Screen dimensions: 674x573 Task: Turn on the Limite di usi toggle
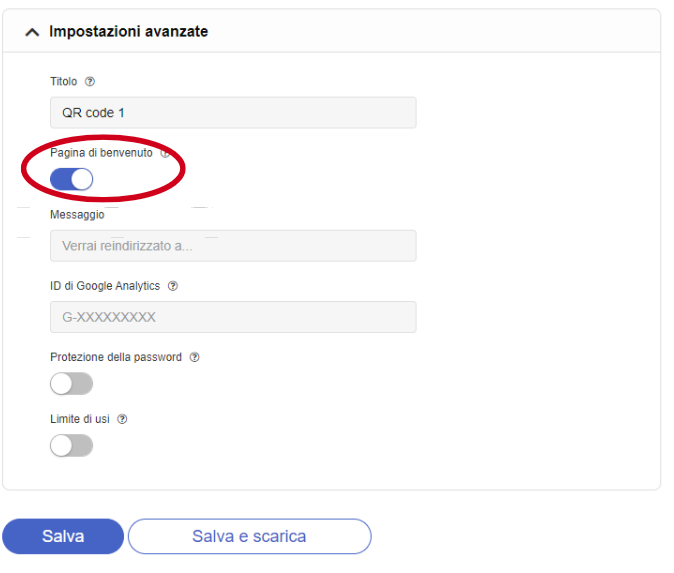coord(71,446)
